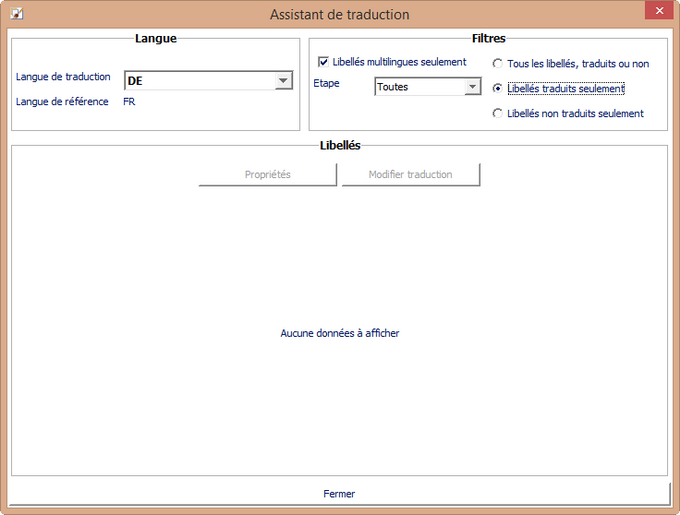Click the Filtres group header

[x=488, y=39]
